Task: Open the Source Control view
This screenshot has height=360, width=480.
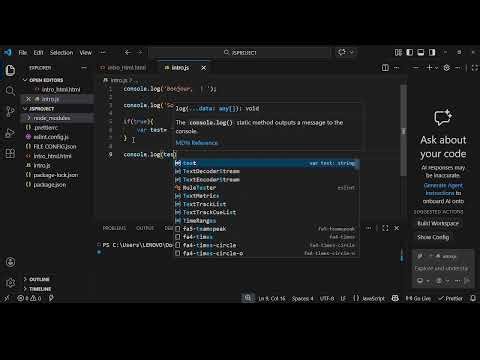Action: click(10, 111)
